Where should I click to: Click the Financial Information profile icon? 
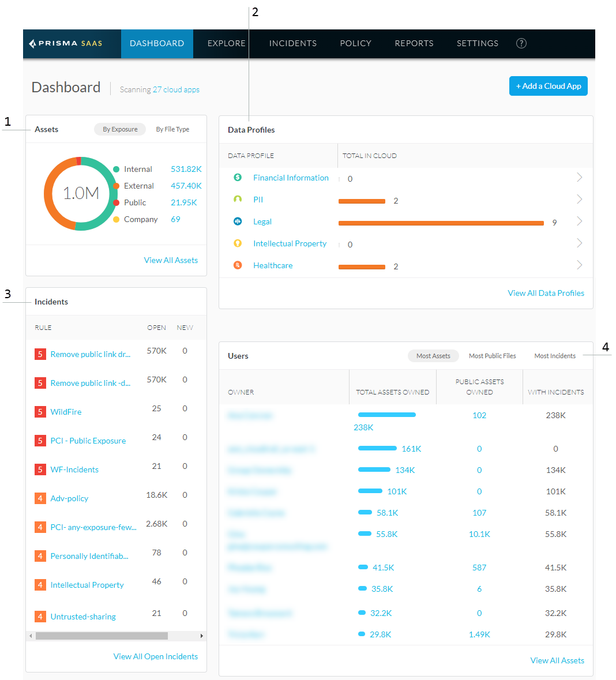(238, 178)
